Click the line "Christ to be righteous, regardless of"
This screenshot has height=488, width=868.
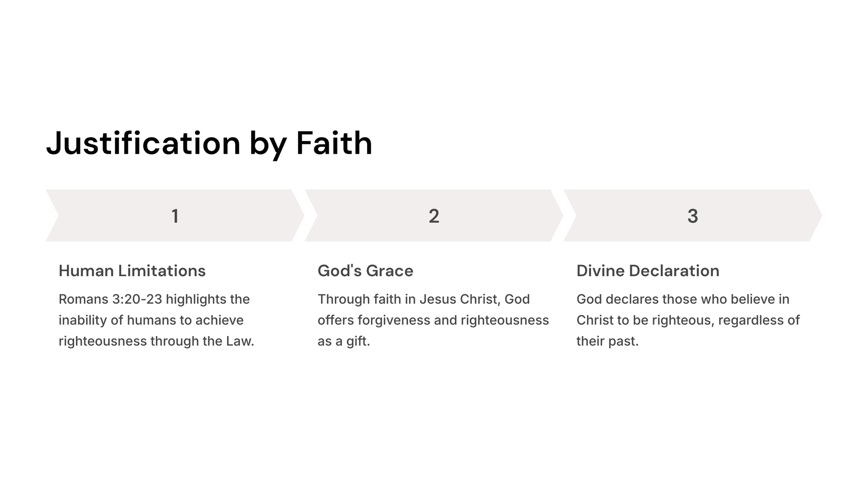688,320
